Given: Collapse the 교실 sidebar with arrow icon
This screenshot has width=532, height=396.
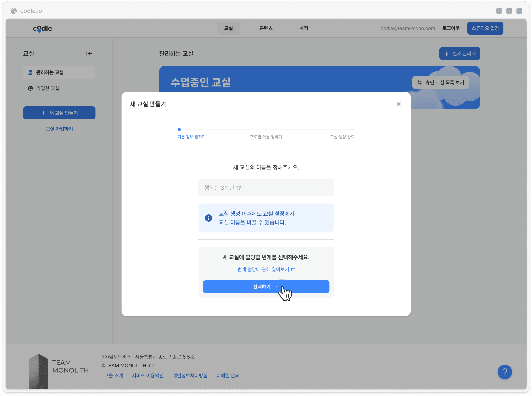Looking at the screenshot, I should (x=89, y=53).
